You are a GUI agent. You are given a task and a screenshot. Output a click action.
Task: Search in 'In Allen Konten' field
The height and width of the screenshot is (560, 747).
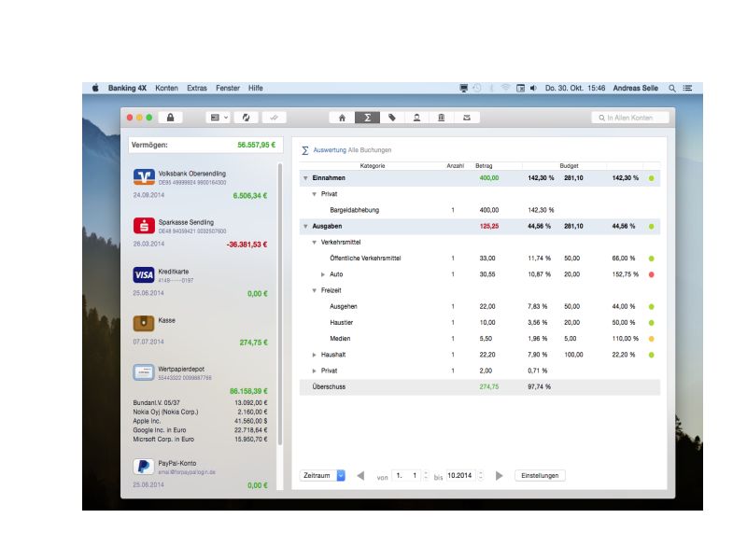pyautogui.click(x=629, y=118)
